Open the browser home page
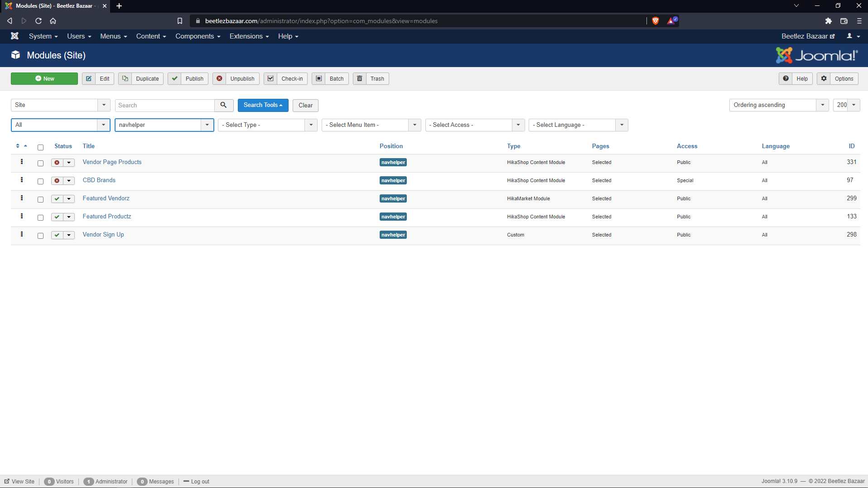 coord(53,21)
